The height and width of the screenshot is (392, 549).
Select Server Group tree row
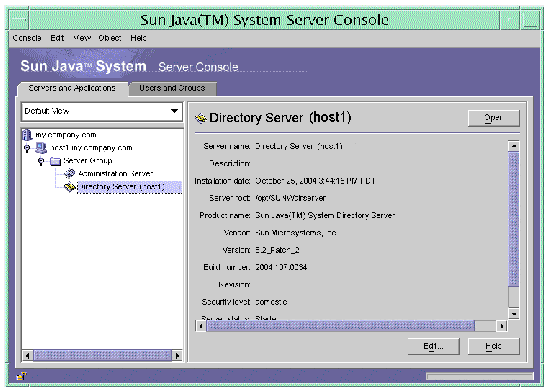click(88, 161)
